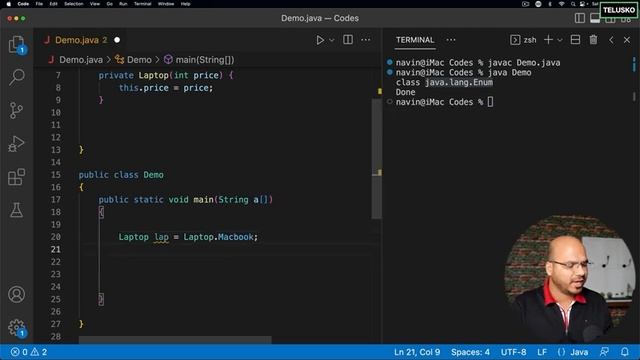Open the View menu
The image size is (640, 360).
[x=95, y=4]
